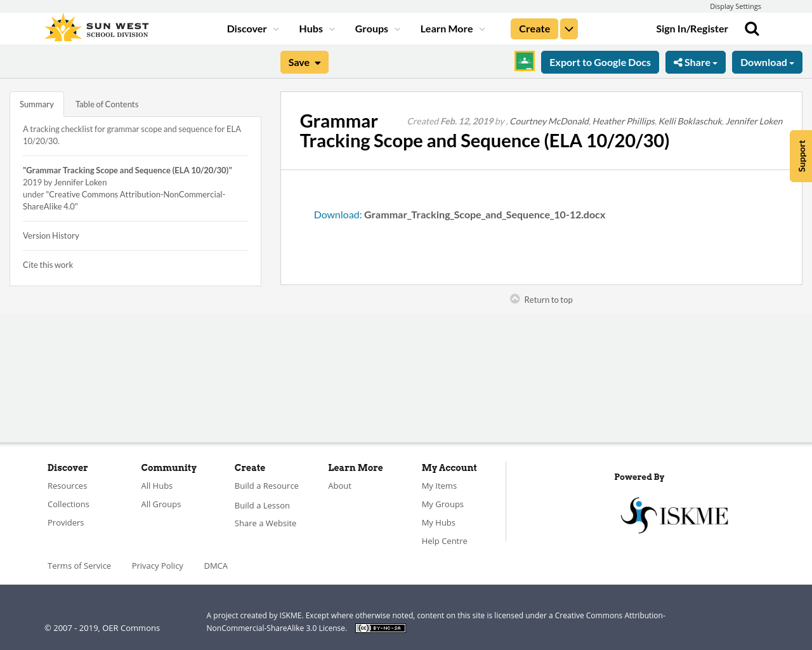
Task: Open the Creative Commons license badge
Action: click(380, 627)
